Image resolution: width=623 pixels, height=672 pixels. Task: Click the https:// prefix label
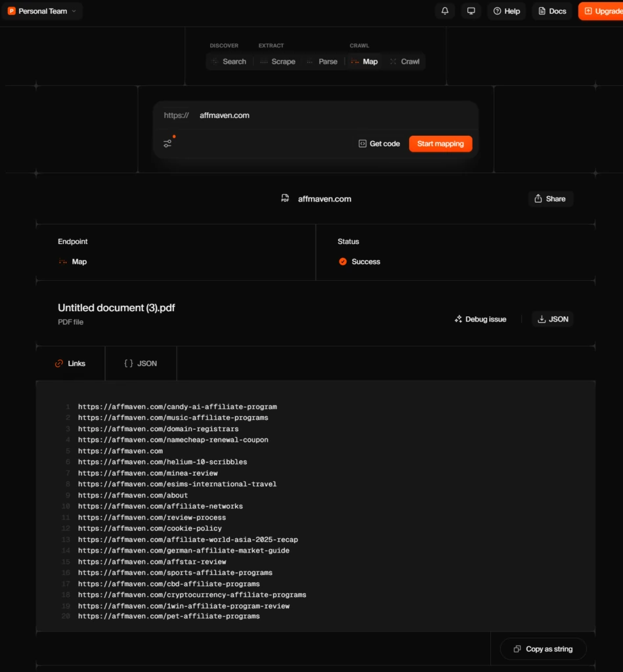[176, 115]
